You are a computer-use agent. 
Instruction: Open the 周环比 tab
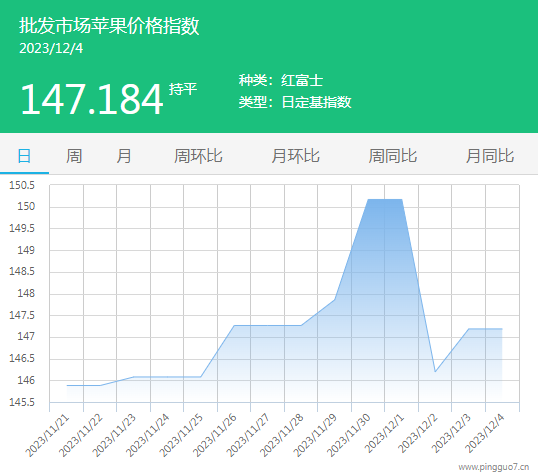[198, 156]
